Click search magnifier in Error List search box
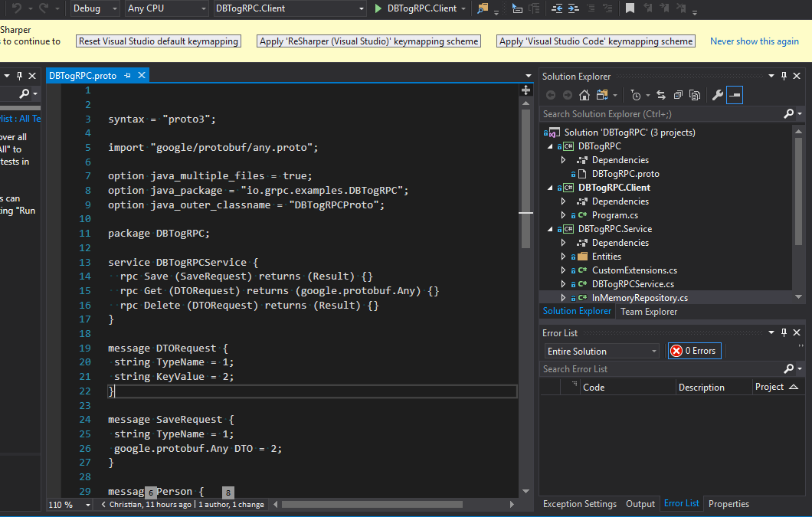The width and height of the screenshot is (812, 517). click(789, 368)
